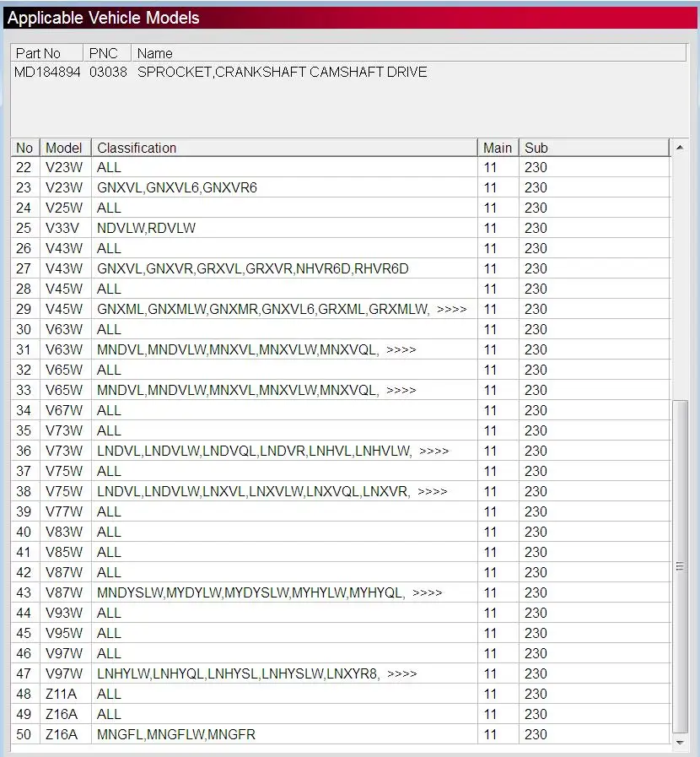
Task: Select LNHYLW,LNHYQL,LNHYSL,LNHYSLW,LNXYR8 classification text
Action: point(239,673)
